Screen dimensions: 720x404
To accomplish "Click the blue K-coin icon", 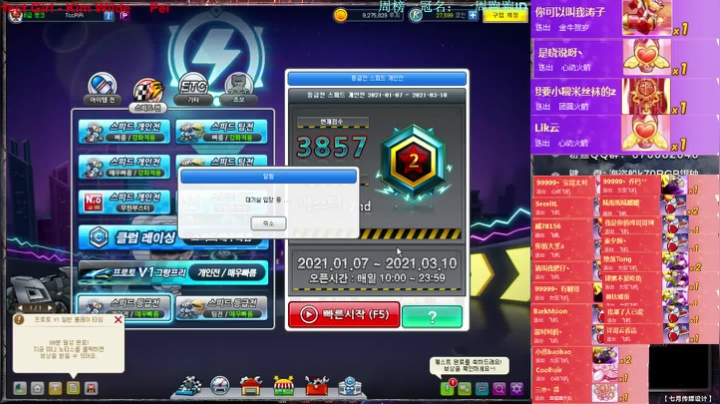I will coord(416,15).
